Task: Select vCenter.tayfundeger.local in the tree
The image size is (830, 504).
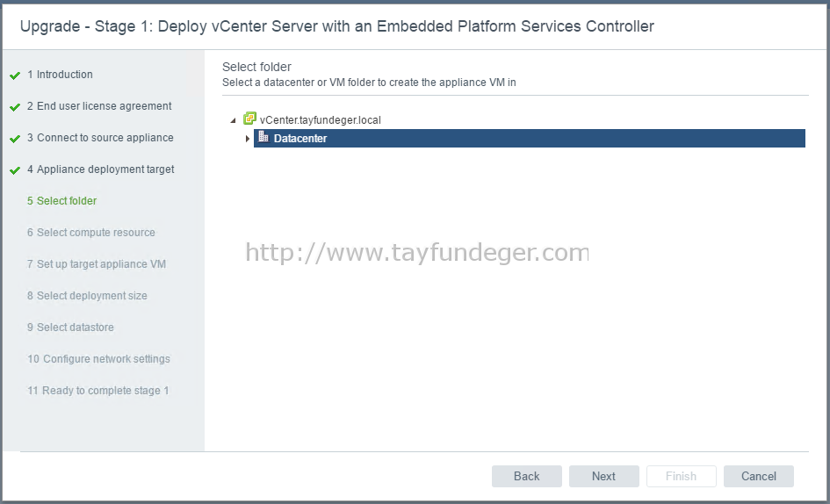Action: coord(321,120)
